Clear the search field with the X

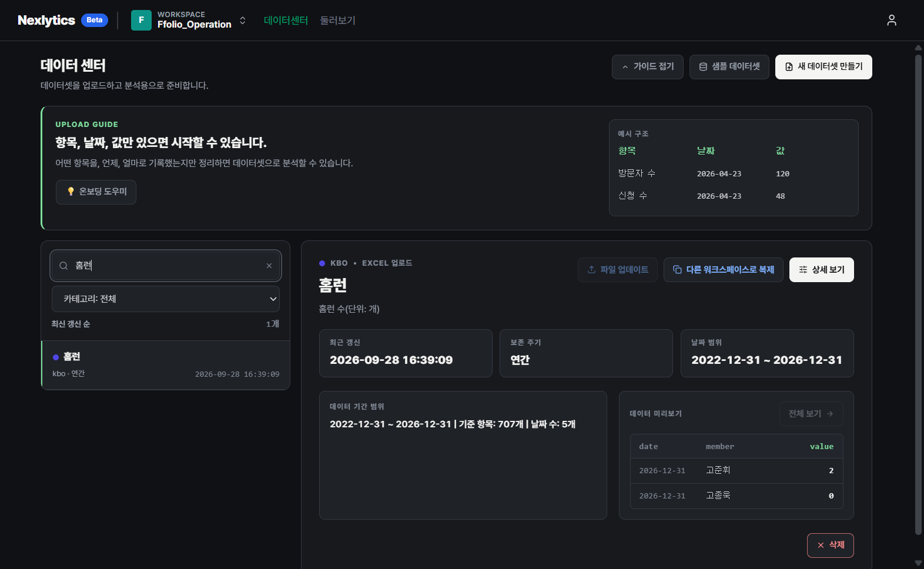[269, 266]
